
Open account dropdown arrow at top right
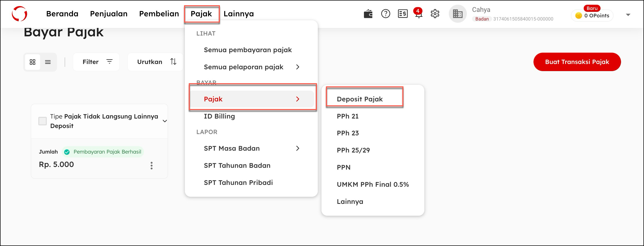[x=628, y=15]
